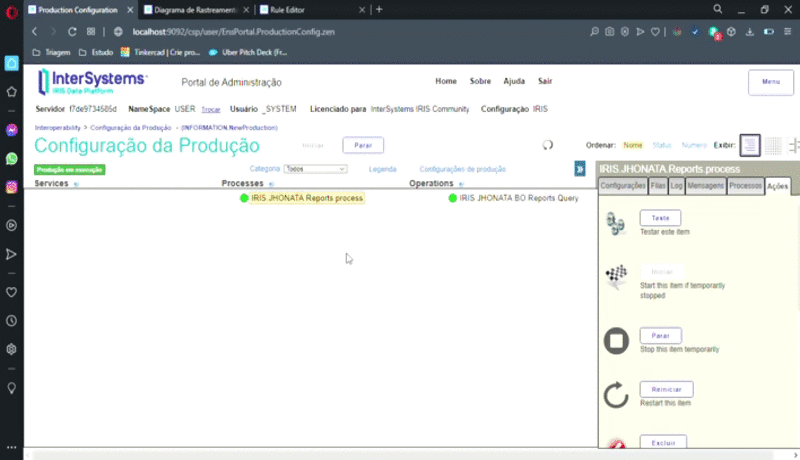
Task: Open Messenger in the Opera sidebar
Action: (12, 130)
